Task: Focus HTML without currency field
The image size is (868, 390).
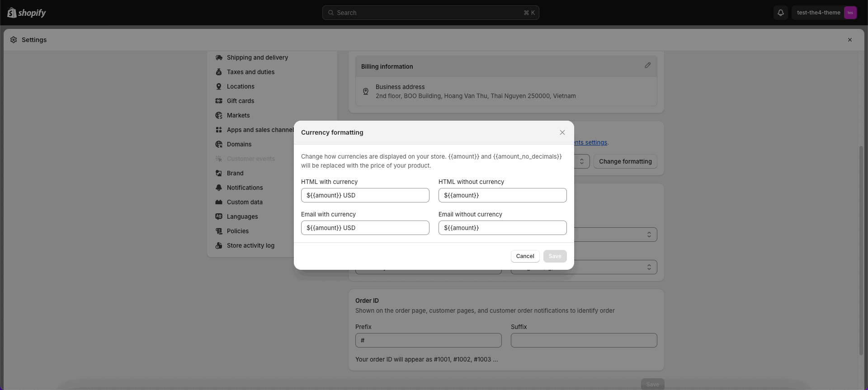Action: [503, 195]
